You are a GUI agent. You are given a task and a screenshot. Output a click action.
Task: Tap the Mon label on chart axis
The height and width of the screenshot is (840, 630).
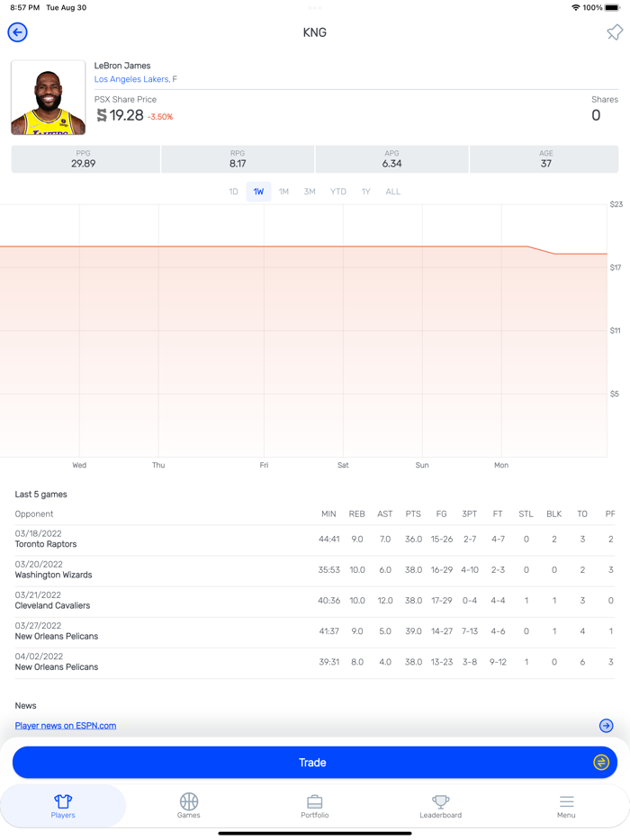pos(501,465)
